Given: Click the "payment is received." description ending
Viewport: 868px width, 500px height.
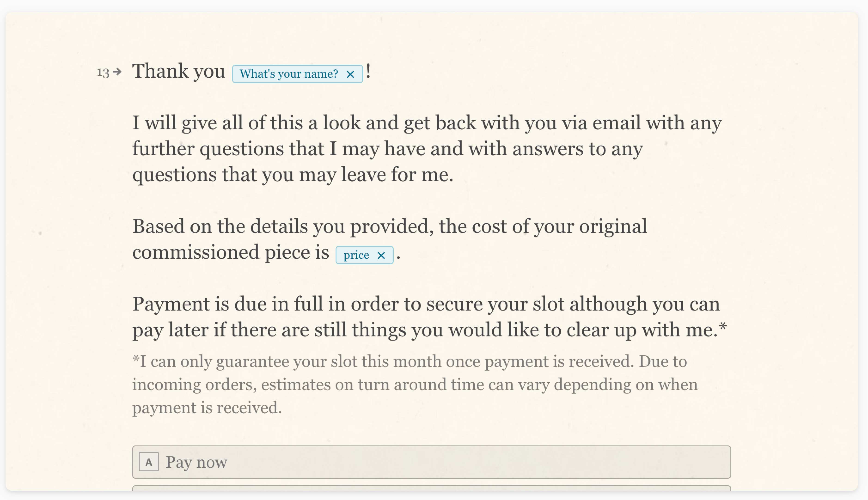Looking at the screenshot, I should [x=207, y=408].
